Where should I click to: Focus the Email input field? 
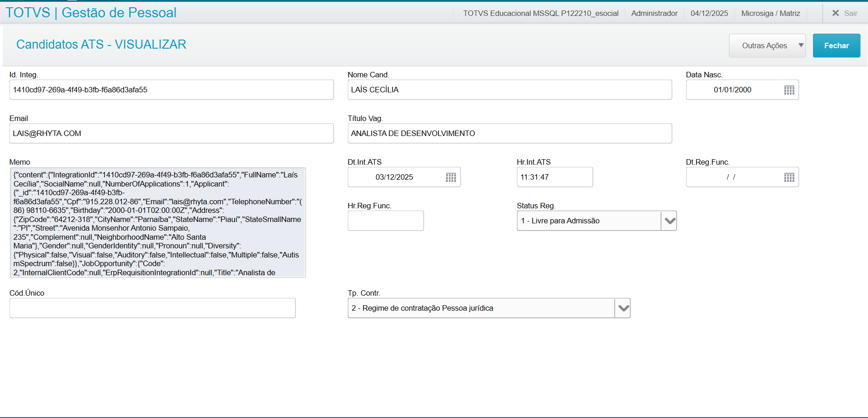click(x=171, y=134)
